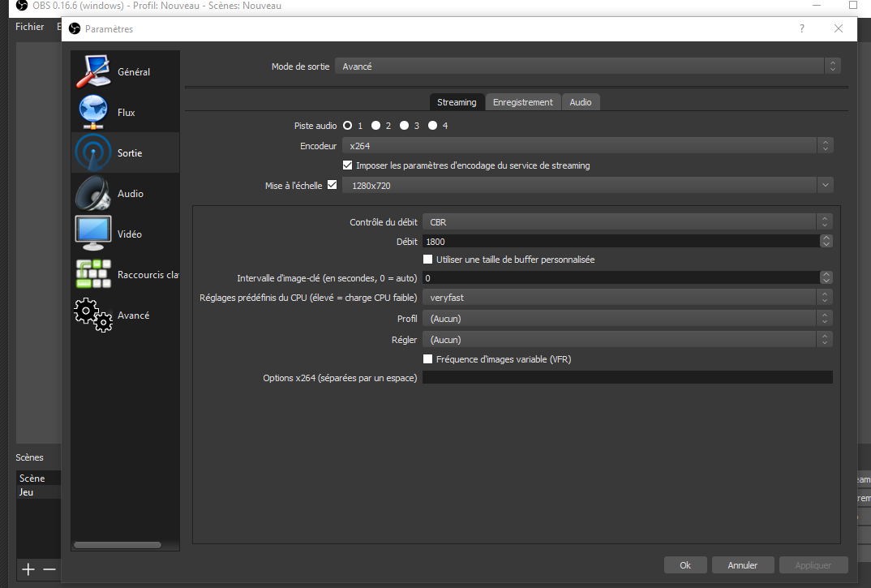Confirm settings with the Ok button

point(685,565)
